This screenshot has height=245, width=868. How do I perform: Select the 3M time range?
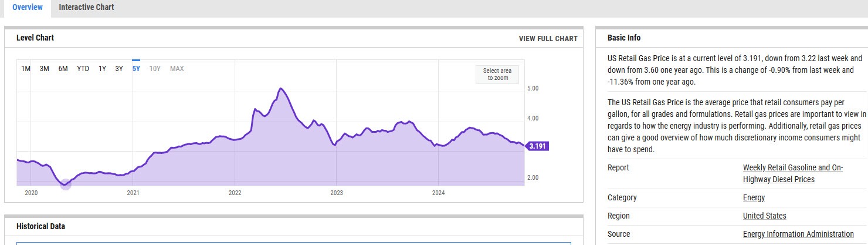point(45,69)
